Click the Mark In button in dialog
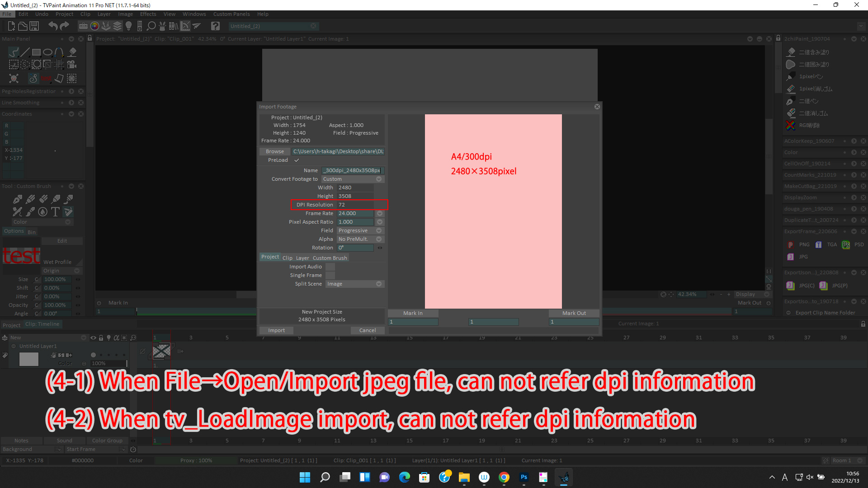Image resolution: width=868 pixels, height=488 pixels. (x=413, y=313)
